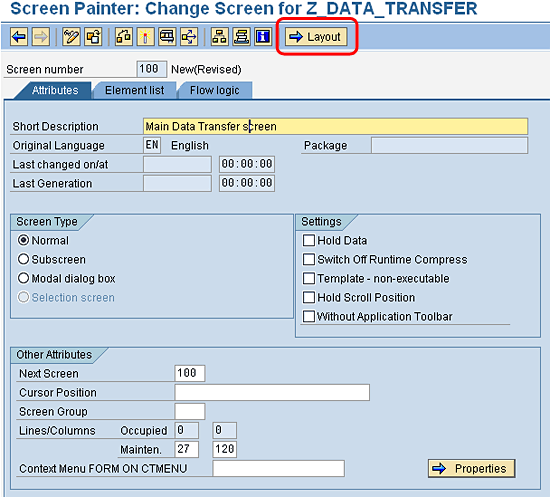550x497 pixels.
Task: Click the Properties button
Action: coord(471,468)
